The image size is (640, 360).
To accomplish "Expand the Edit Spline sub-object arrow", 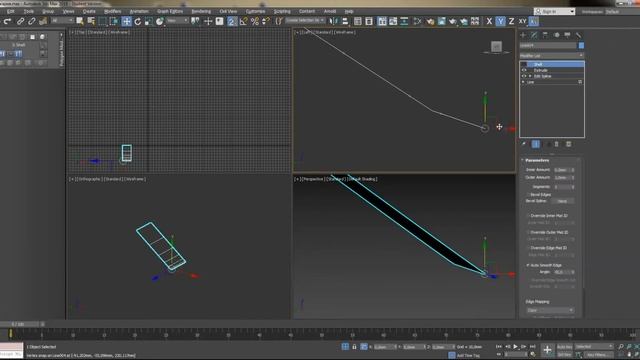I will (x=530, y=76).
